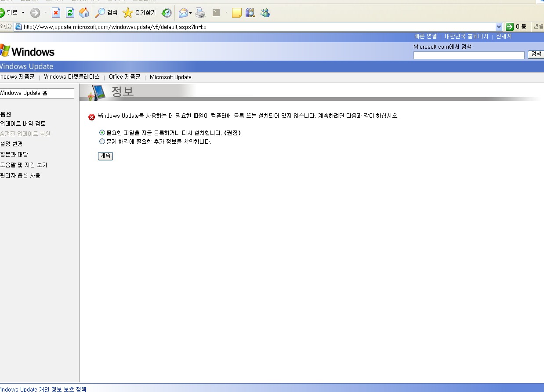Click the yellow note Discuss icon
This screenshot has width=544, height=392.
click(237, 13)
